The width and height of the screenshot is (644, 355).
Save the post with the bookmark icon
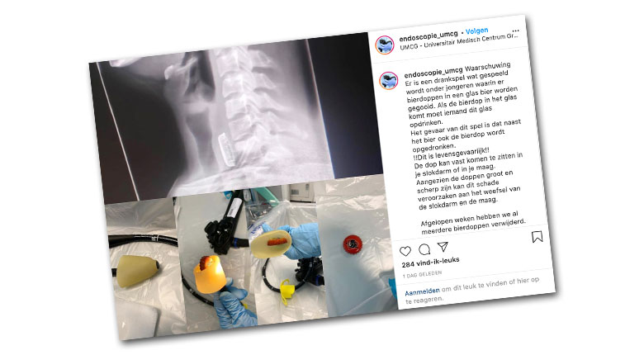coord(537,237)
